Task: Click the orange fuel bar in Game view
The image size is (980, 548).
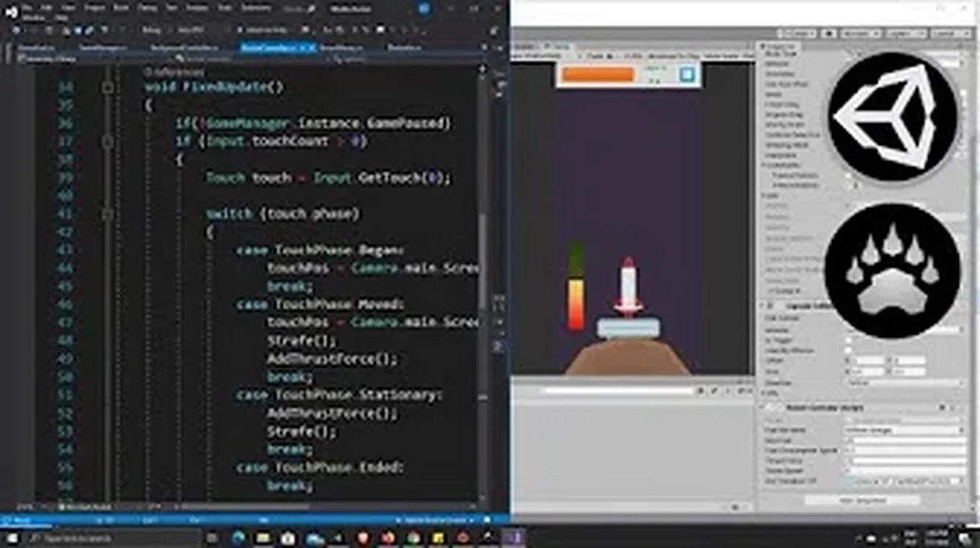Action: pyautogui.click(x=598, y=74)
